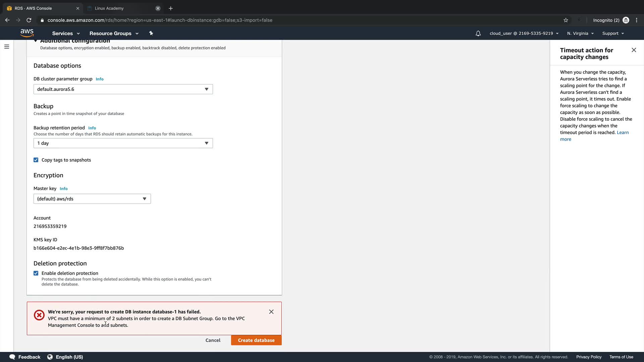Open DB cluster parameter group dropdown
Viewport: 644px width, 362px height.
(x=123, y=89)
